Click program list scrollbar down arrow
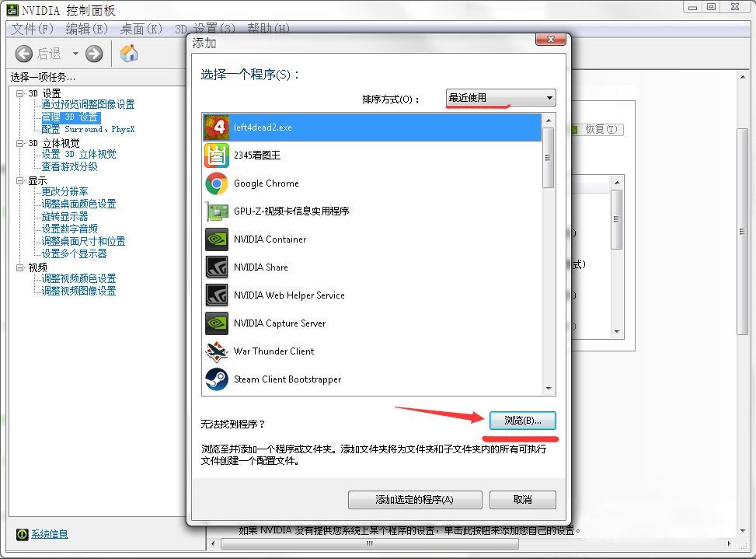Screen dimensions: 756x559 (549, 389)
